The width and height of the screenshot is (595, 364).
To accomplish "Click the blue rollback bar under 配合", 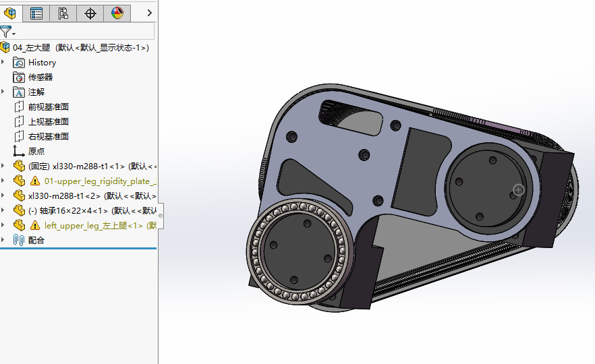I will 78,248.
